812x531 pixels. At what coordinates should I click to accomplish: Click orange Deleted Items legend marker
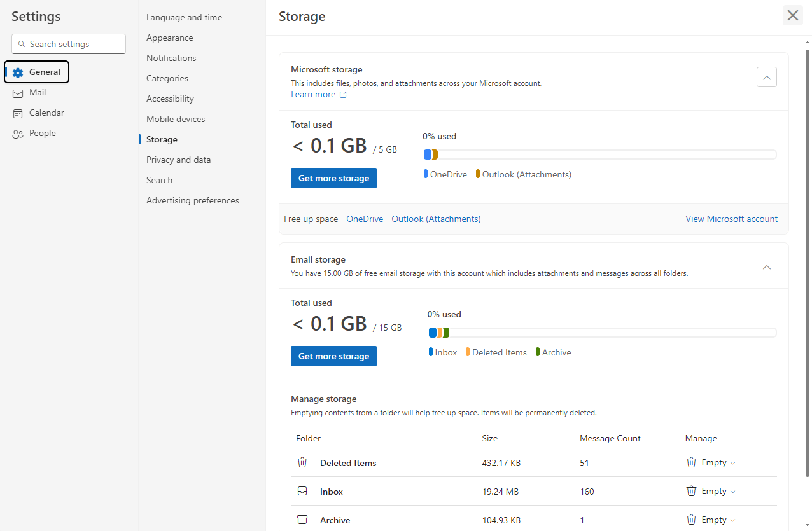468,352
